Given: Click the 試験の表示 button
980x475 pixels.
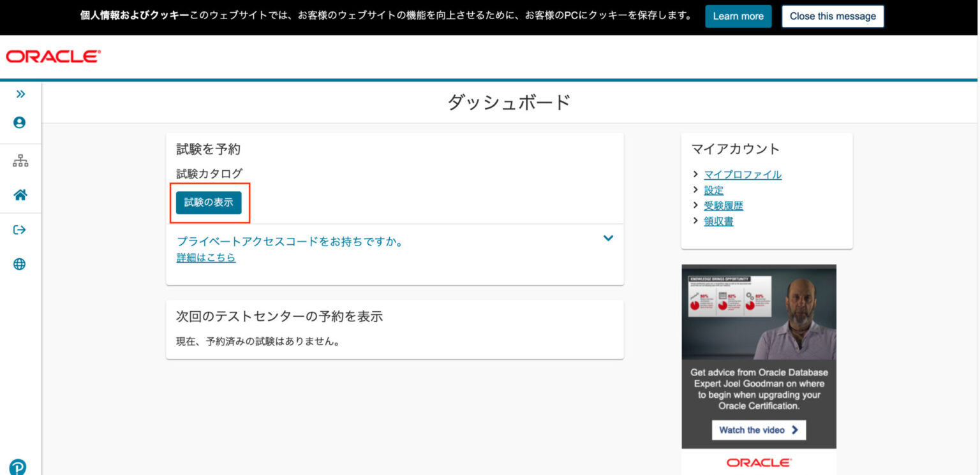Looking at the screenshot, I should [210, 203].
